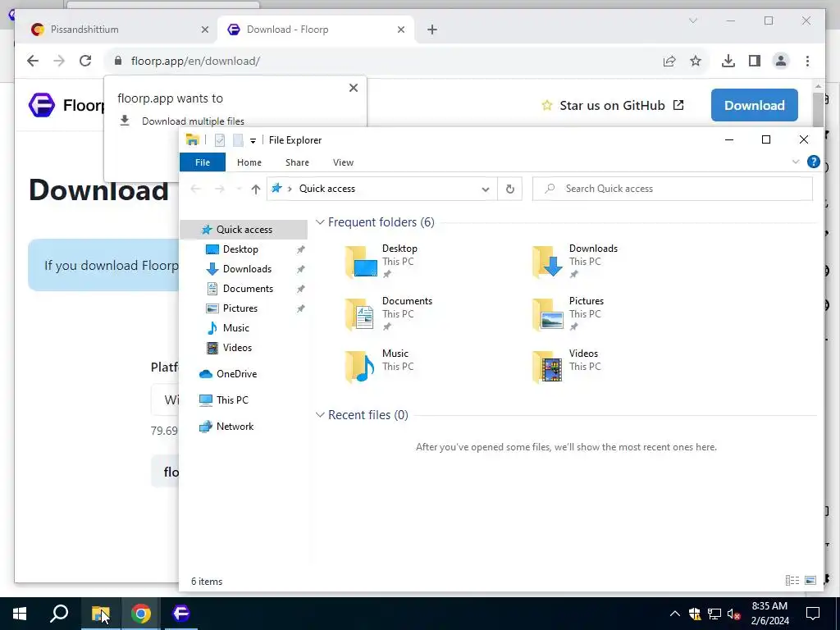Go back in the browser
The image size is (840, 630).
[x=33, y=61]
